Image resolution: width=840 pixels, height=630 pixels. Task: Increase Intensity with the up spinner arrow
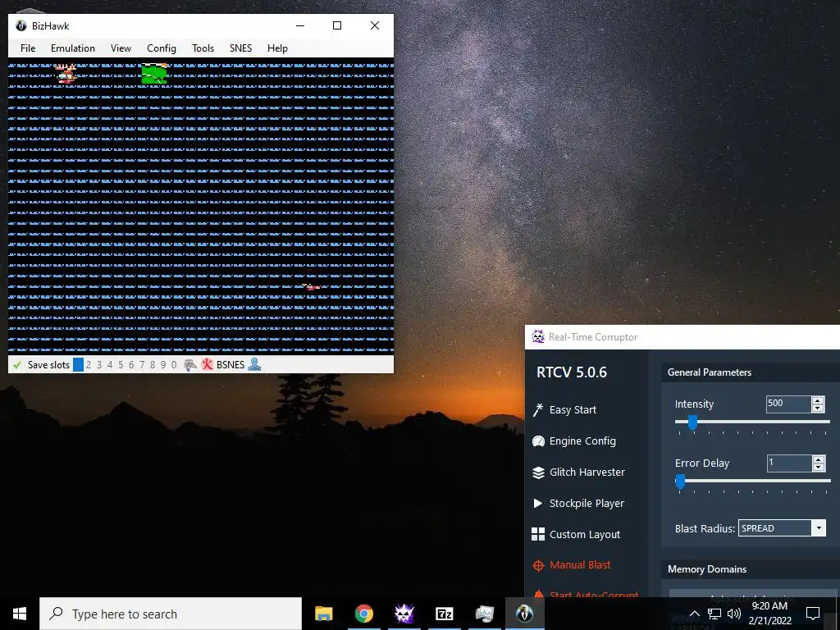pyautogui.click(x=818, y=400)
